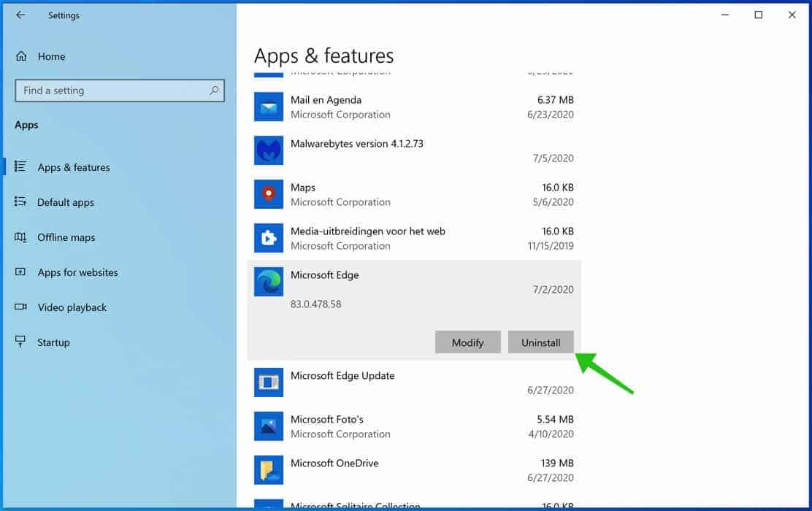Switch to the Startup section

tap(54, 342)
